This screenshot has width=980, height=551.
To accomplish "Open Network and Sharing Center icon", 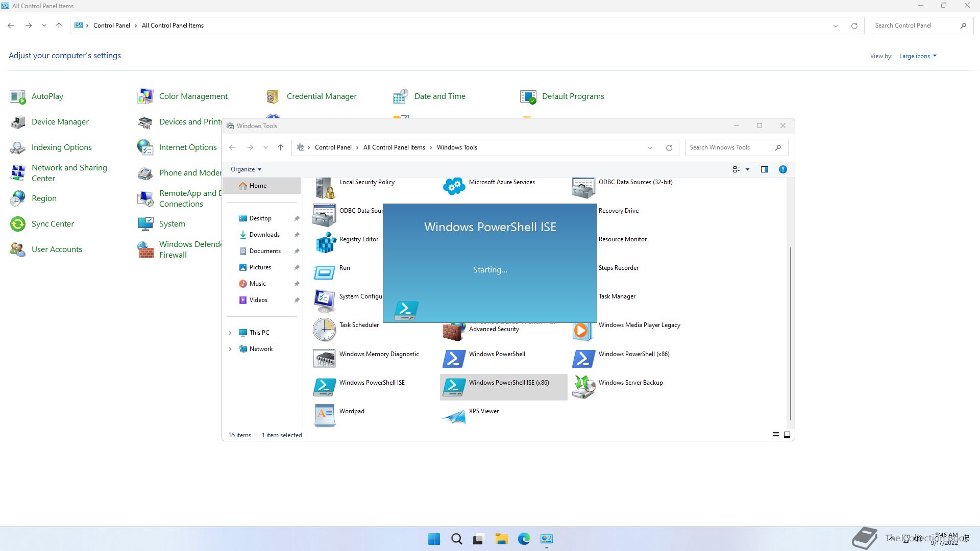I will coord(18,173).
